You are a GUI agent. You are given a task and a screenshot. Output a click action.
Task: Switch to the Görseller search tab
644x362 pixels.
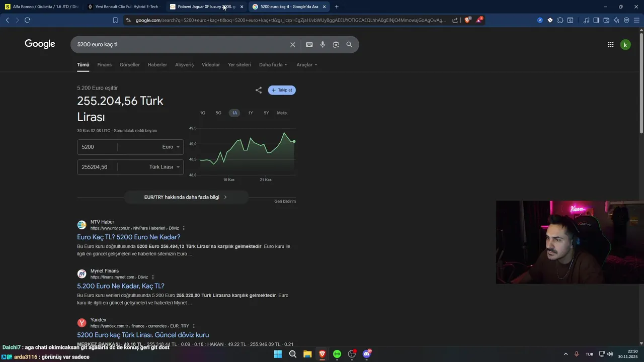tap(130, 65)
